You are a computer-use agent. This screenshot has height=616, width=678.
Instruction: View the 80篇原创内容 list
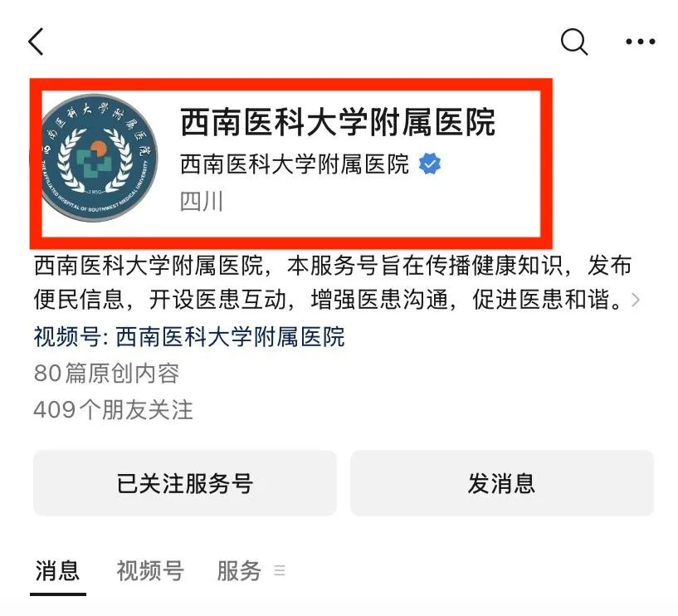106,374
